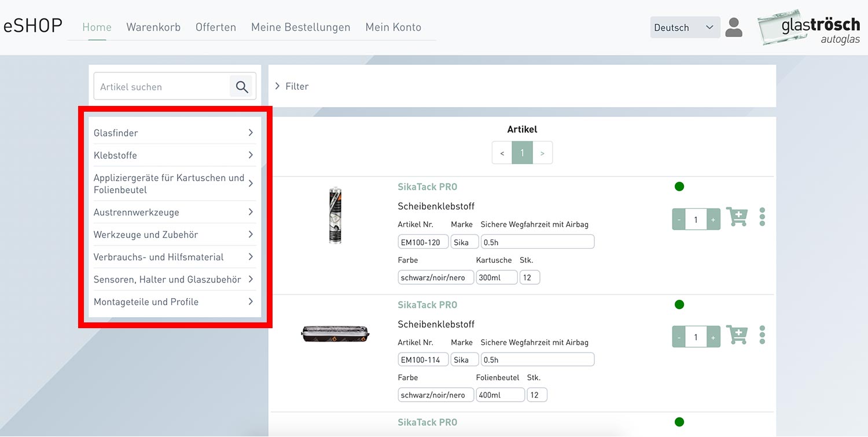This screenshot has height=437, width=868.
Task: Add SikaTack PRO EM100-120 to cart
Action: tap(737, 217)
